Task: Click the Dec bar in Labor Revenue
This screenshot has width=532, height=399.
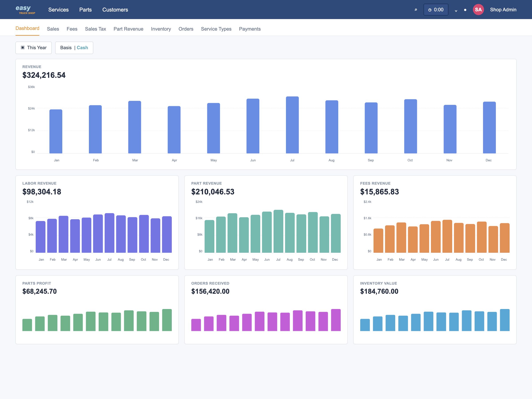Action: 167,235
